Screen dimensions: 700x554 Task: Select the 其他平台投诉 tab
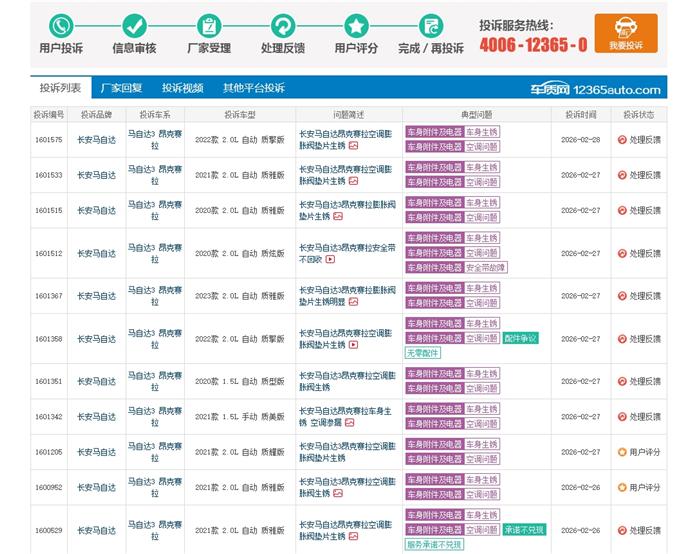click(253, 88)
